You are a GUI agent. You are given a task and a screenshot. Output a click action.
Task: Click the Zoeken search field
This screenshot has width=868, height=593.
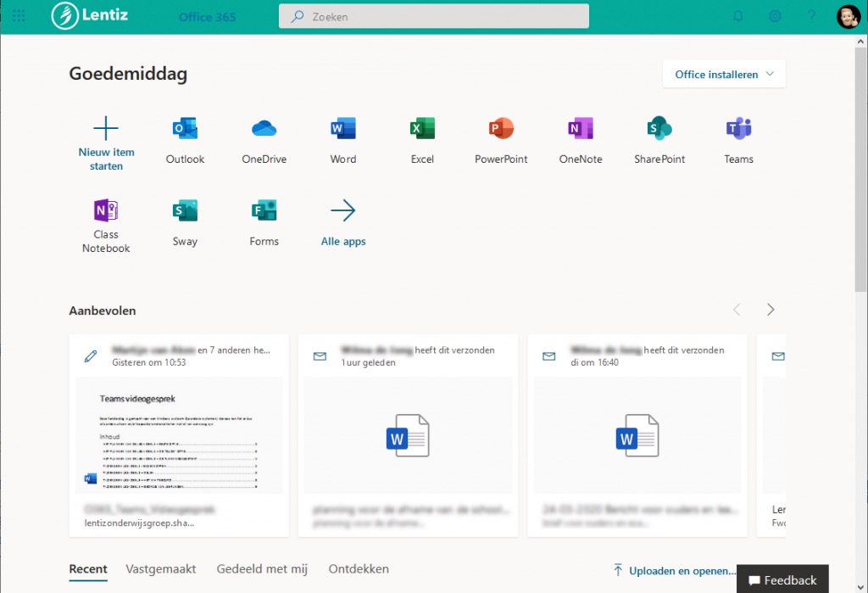click(433, 16)
